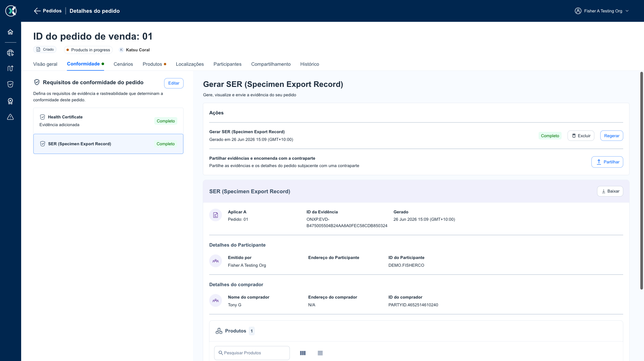Share evidence with Partilhar button
The width and height of the screenshot is (644, 361).
click(607, 162)
